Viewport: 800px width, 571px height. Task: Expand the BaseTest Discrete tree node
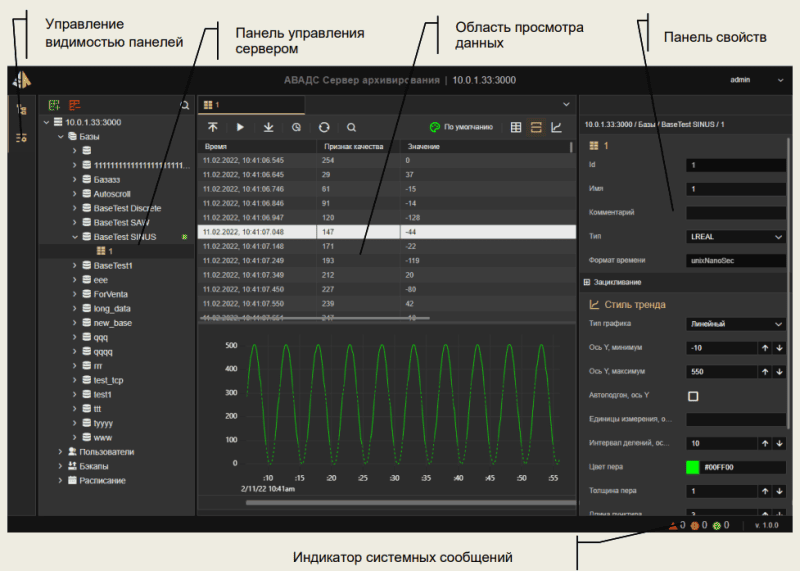pyautogui.click(x=75, y=208)
